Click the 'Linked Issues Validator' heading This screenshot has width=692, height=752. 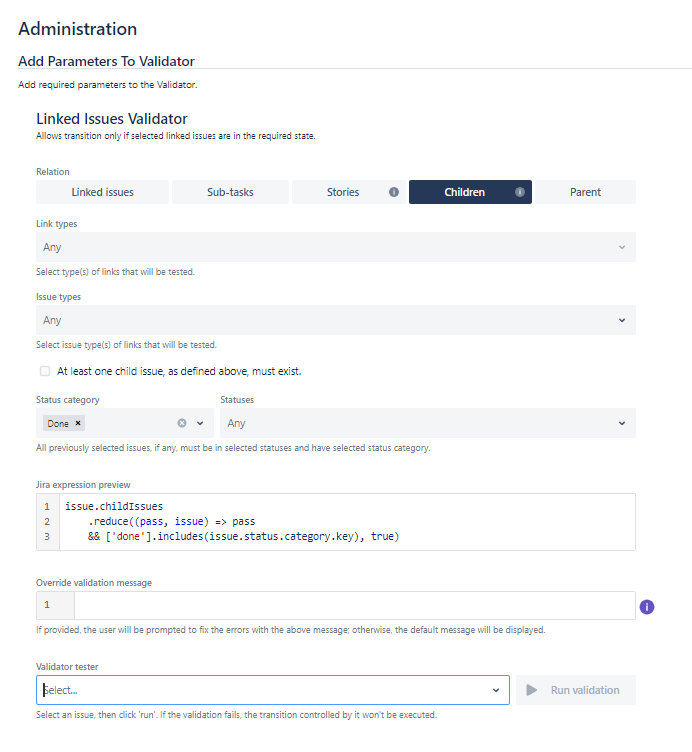[x=112, y=118]
